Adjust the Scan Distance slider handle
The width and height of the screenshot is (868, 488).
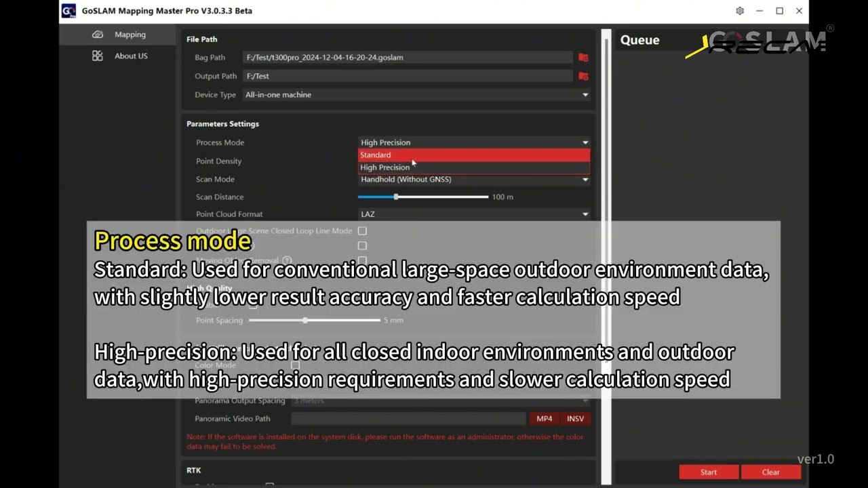[396, 197]
